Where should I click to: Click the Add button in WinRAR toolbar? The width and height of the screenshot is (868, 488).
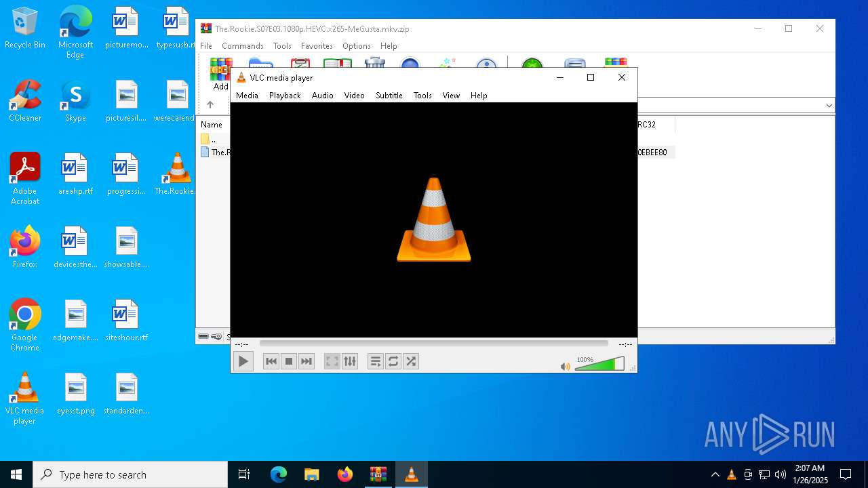(x=221, y=75)
